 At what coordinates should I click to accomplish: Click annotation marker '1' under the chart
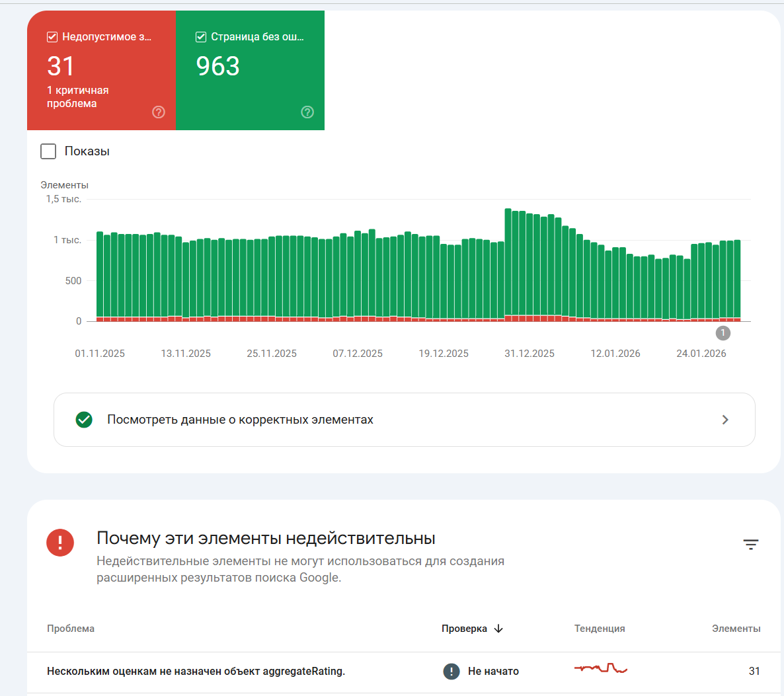tap(723, 333)
